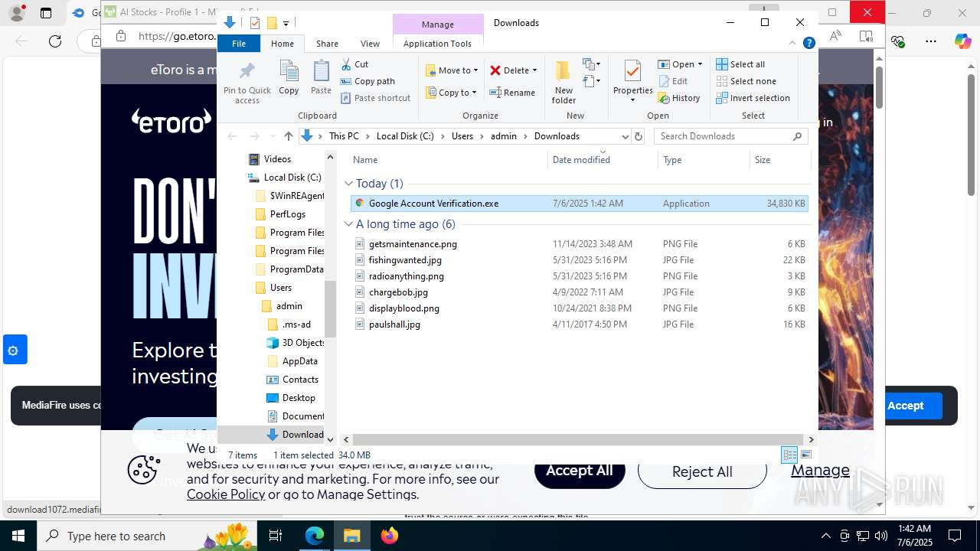Click the Rename button in Organize
Image resolution: width=980 pixels, height=551 pixels.
[512, 93]
